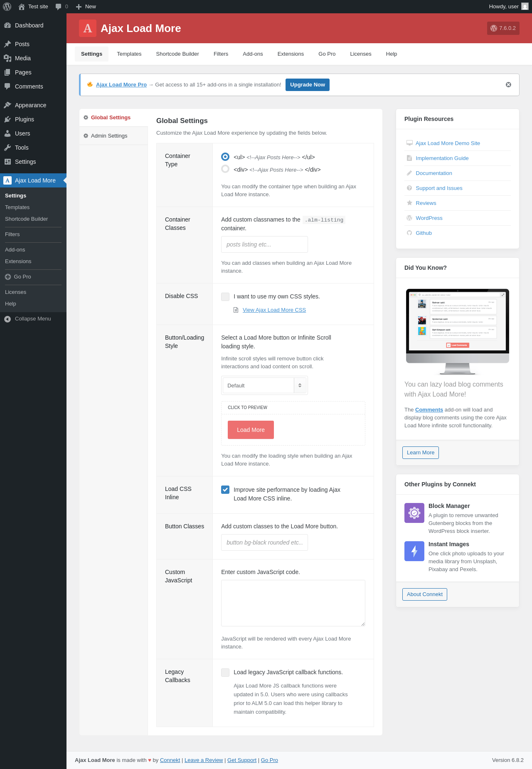Check 'I want to use my own CSS styles'
The width and height of the screenshot is (532, 769).
point(225,296)
